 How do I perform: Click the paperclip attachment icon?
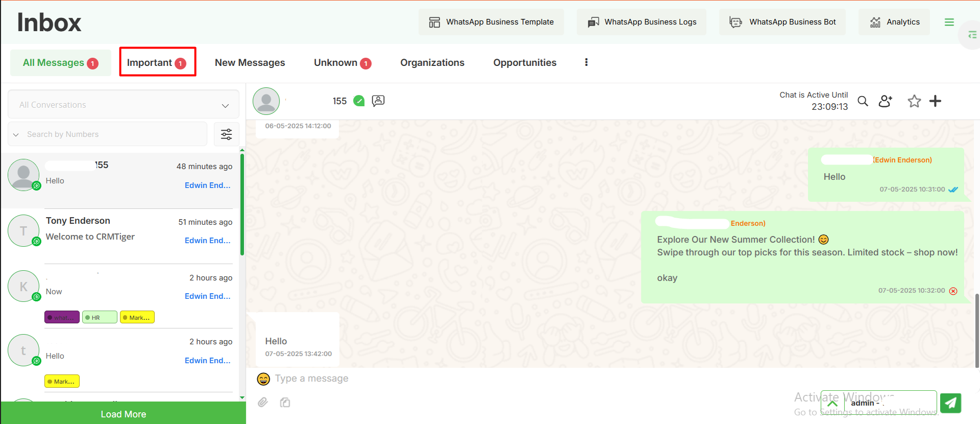coord(262,402)
